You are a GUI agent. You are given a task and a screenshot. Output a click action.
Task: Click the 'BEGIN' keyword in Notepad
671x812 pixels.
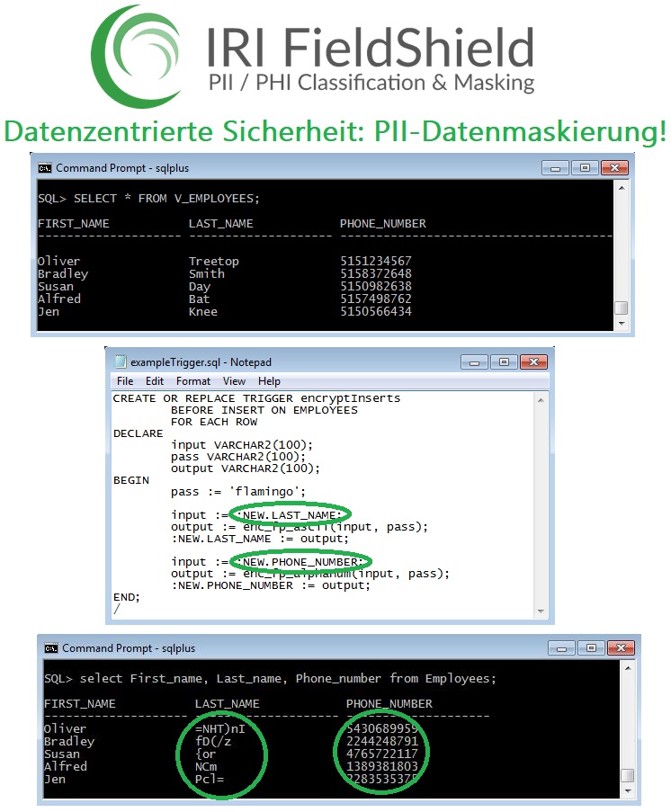[x=131, y=480]
